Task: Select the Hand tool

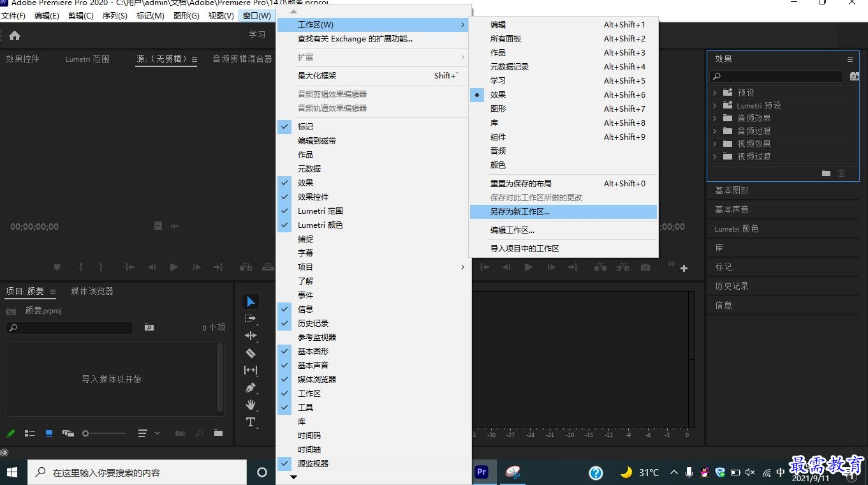Action: (x=251, y=405)
